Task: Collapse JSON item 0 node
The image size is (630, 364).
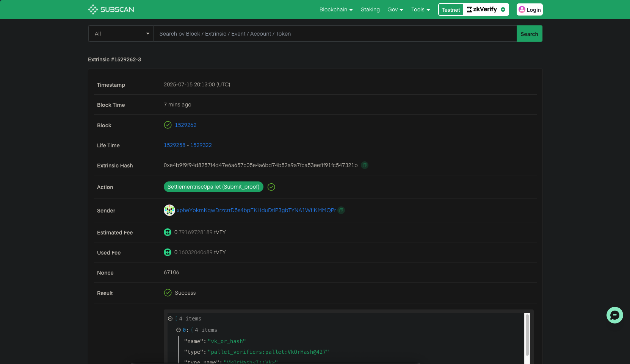Action: coord(179,330)
